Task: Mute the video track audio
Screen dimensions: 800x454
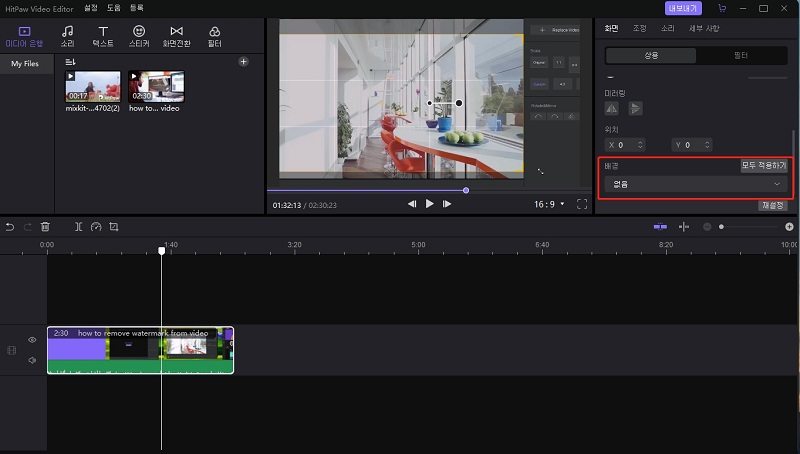Action: point(32,360)
